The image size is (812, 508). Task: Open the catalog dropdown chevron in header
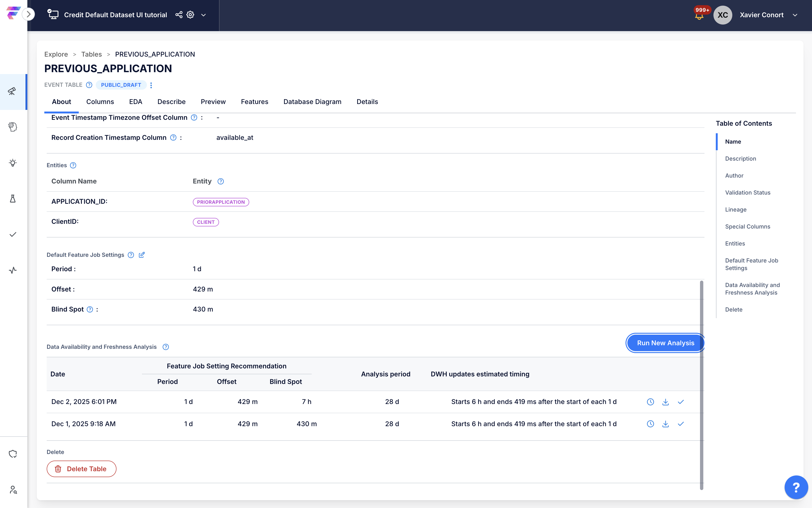click(x=203, y=15)
